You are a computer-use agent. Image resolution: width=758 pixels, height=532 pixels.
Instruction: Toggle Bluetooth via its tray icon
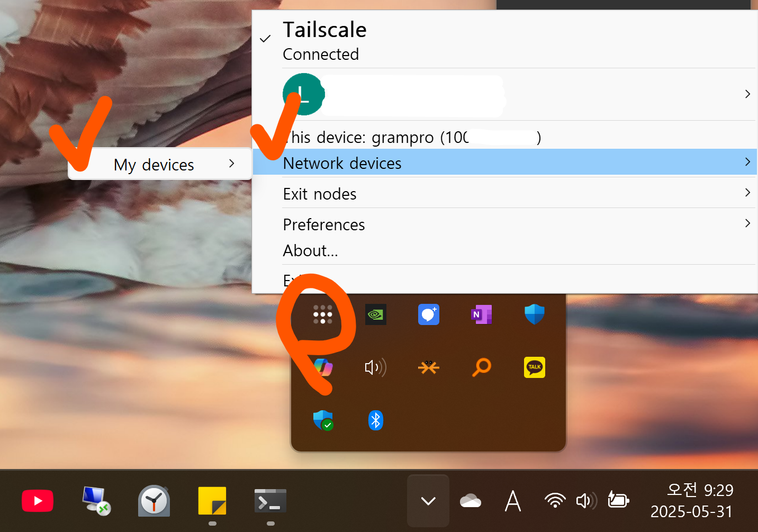[x=375, y=420]
